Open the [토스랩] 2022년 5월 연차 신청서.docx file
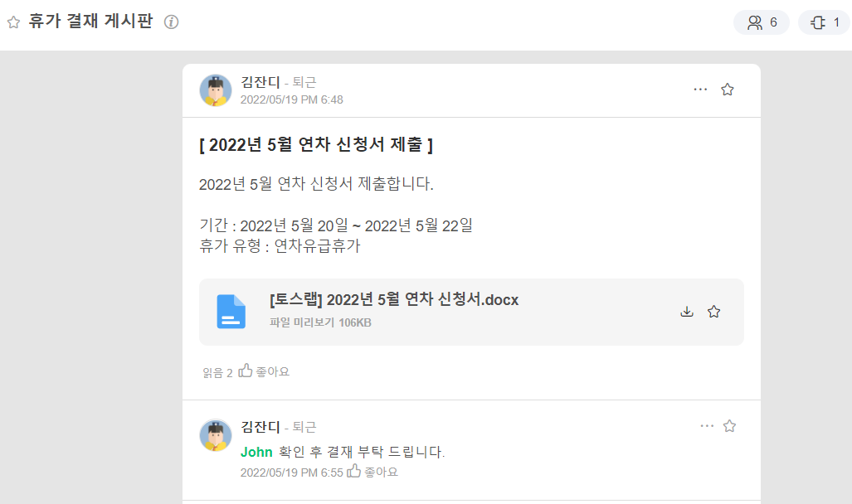Viewport: 852px width, 504px height. tap(393, 300)
